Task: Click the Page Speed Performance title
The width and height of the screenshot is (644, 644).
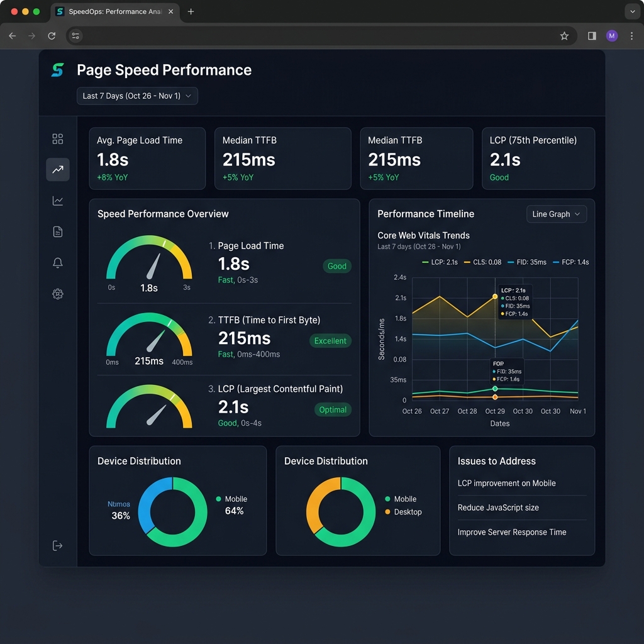Action: (164, 70)
